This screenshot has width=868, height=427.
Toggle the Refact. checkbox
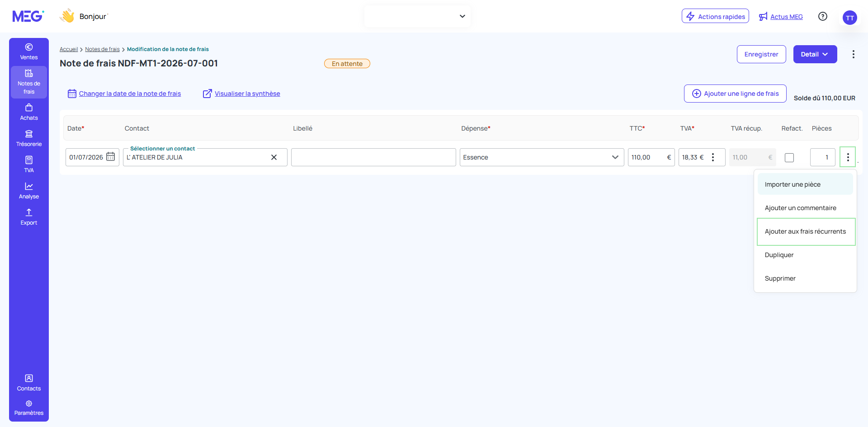click(789, 158)
